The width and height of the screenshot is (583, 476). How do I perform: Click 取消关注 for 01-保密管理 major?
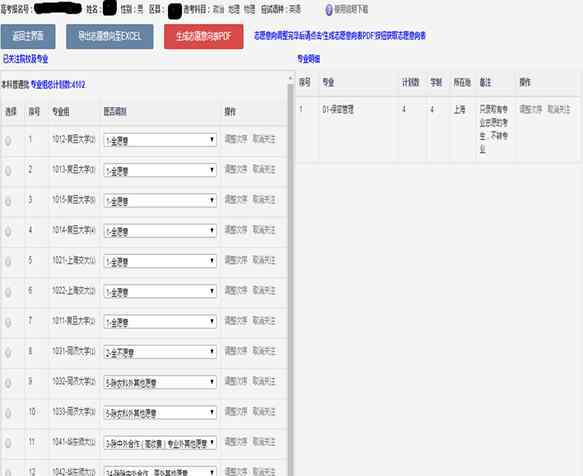tap(559, 109)
